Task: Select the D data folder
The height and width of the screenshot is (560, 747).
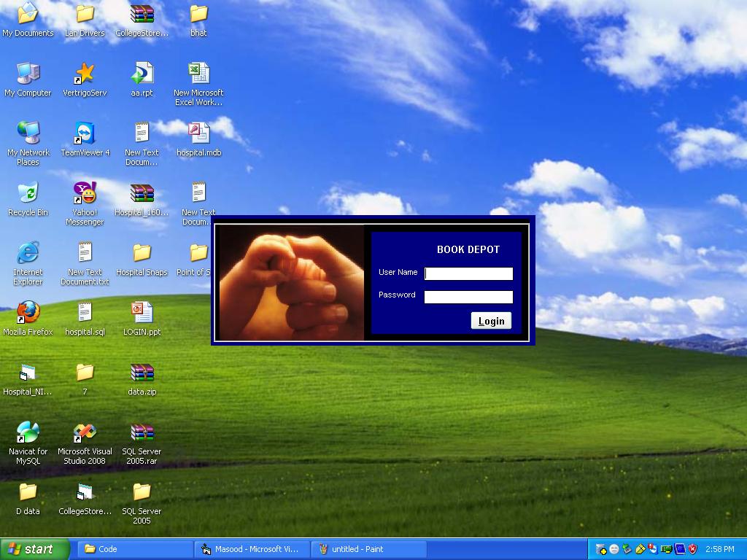Action: point(28,499)
